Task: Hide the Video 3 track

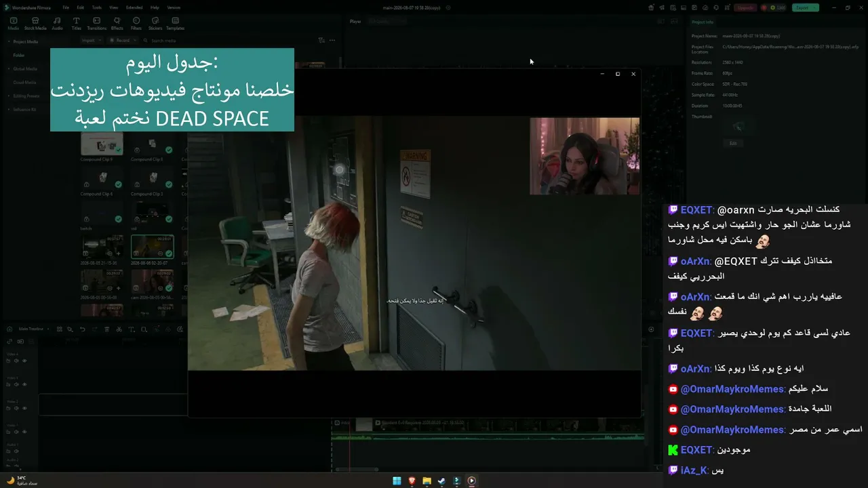Action: click(x=25, y=384)
